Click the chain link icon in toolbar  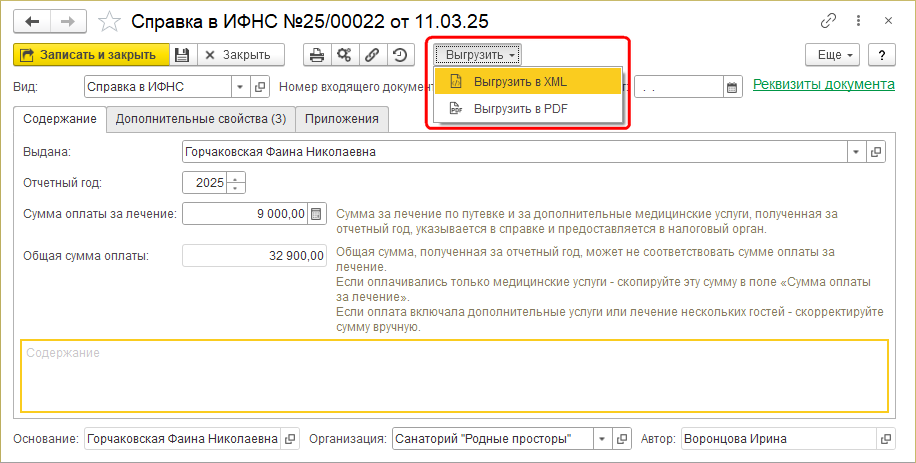tap(372, 55)
